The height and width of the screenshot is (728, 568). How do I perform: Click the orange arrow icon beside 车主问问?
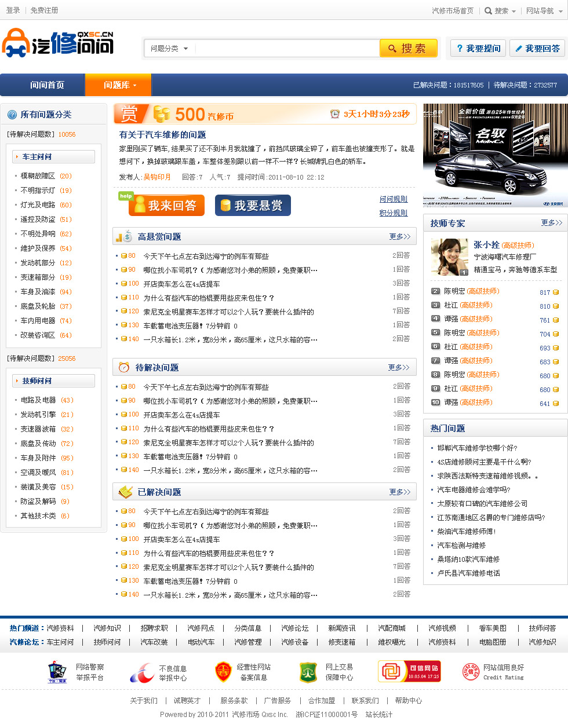[17, 156]
